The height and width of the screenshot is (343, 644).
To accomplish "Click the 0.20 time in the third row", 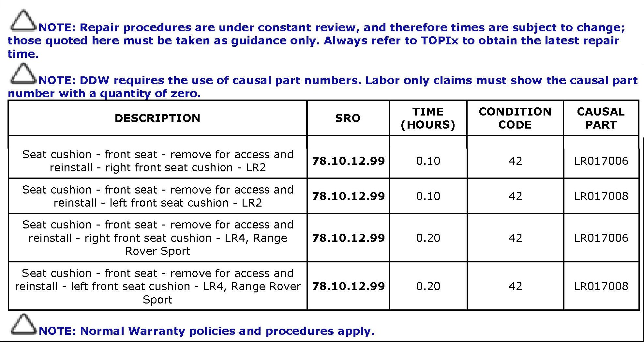I will point(428,238).
